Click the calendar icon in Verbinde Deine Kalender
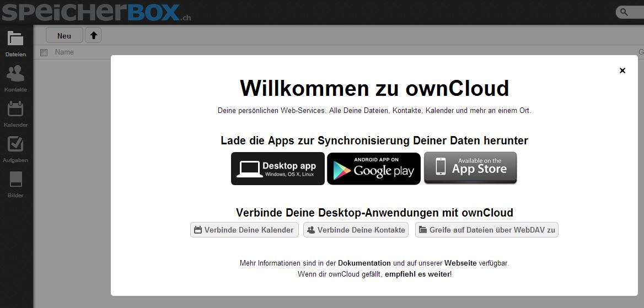644x308 pixels. [x=198, y=230]
